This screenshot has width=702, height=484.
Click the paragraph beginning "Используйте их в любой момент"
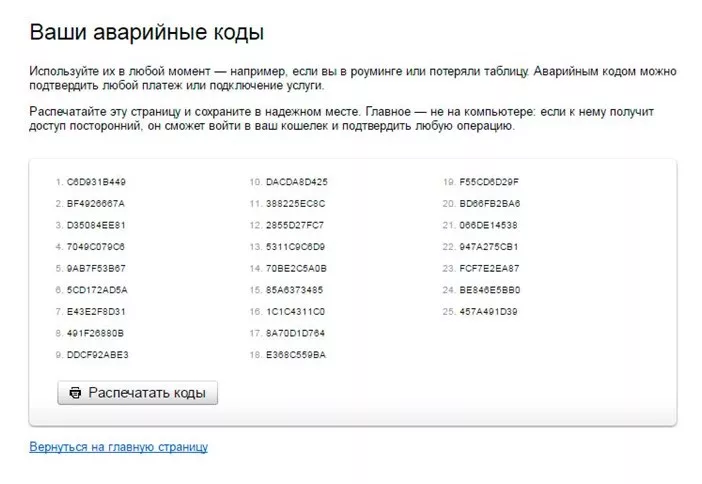point(352,79)
